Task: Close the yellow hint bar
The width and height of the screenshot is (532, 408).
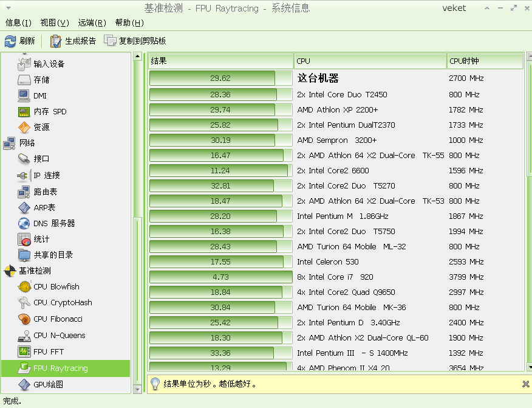Action: [x=525, y=384]
